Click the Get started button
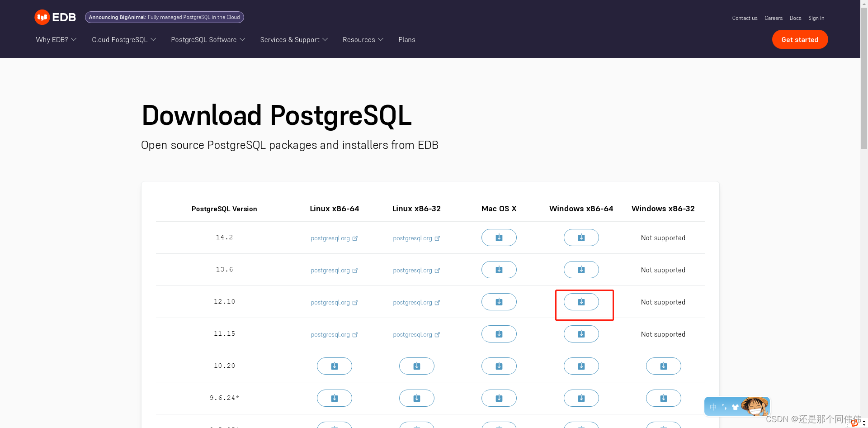 (800, 39)
